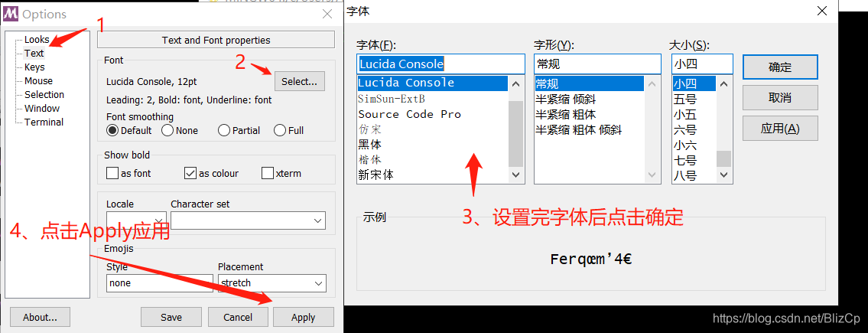
Task: Click size list scroll-down arrow
Action: 724,175
